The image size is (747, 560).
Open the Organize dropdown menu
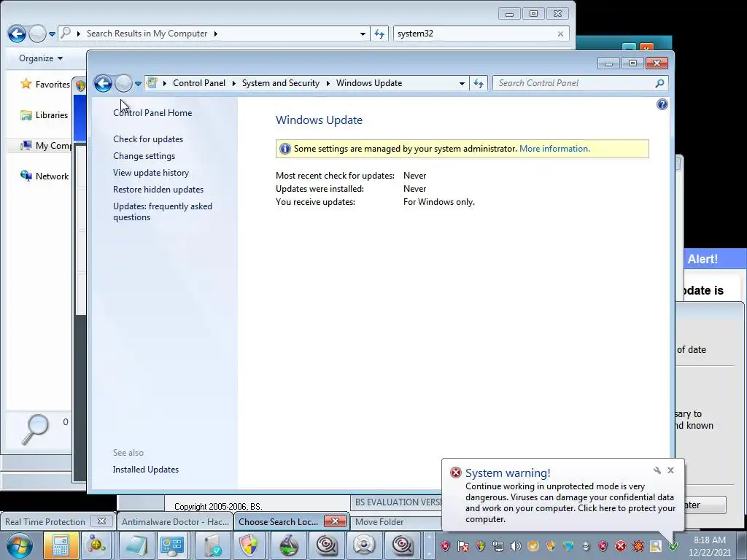click(x=41, y=58)
